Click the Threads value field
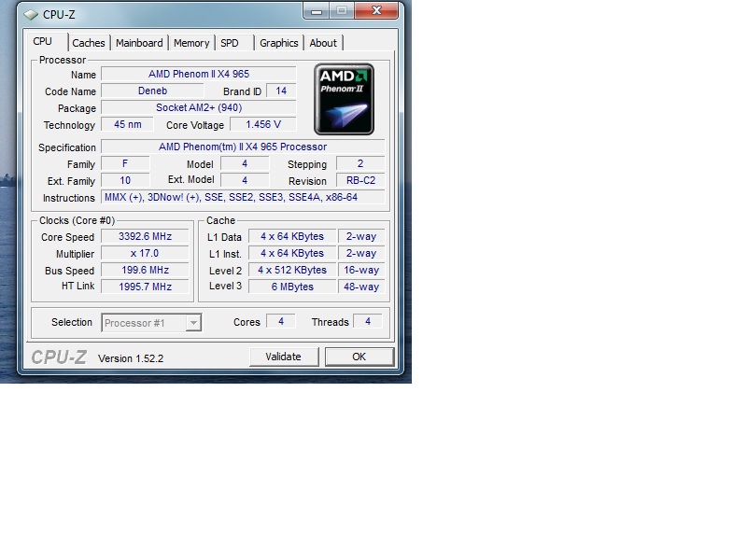Screen dimensions: 747x560 click(x=368, y=321)
